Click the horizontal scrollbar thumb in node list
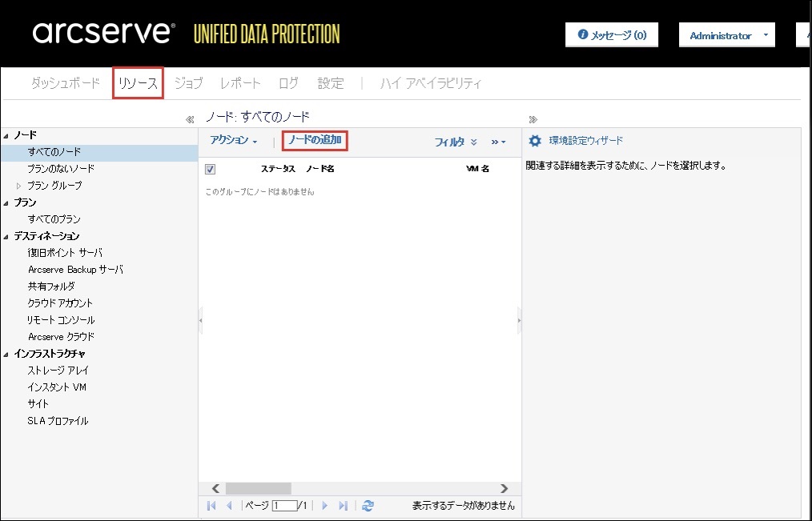The height and width of the screenshot is (521, 812). pyautogui.click(x=257, y=488)
